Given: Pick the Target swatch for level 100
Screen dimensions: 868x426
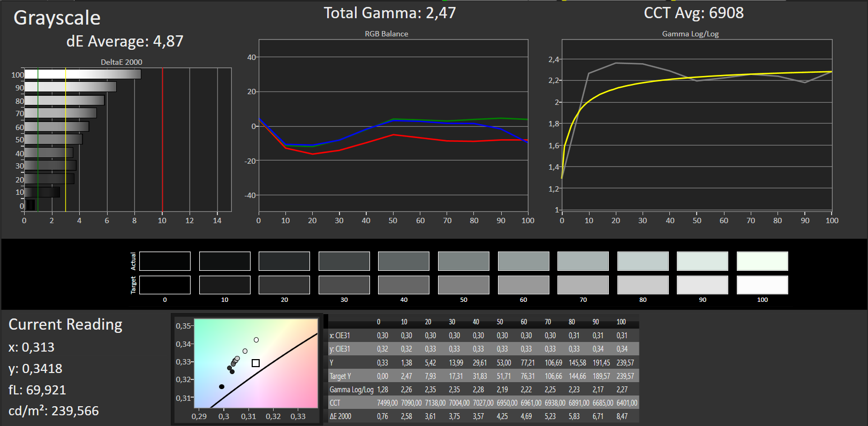Looking at the screenshot, I should click(x=763, y=285).
